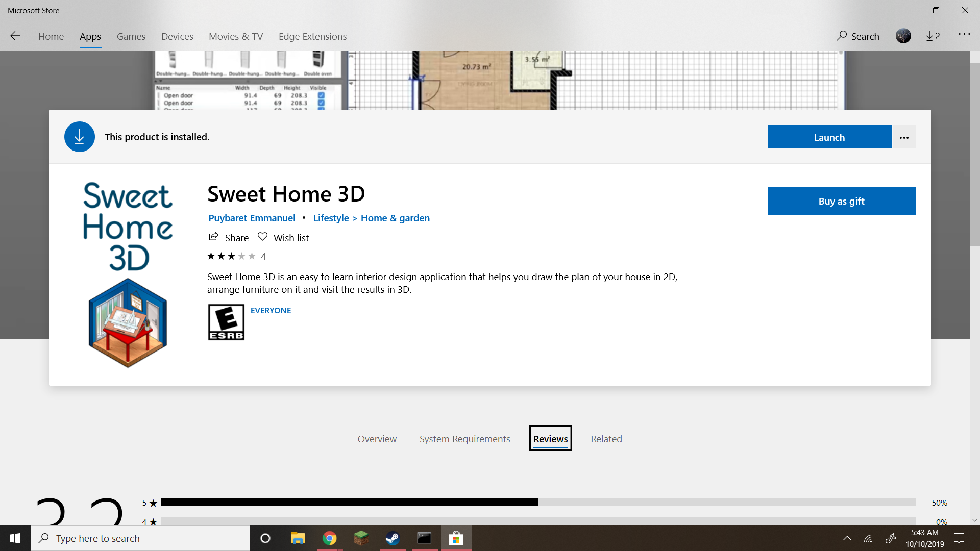Open the Devices tab

(x=177, y=36)
